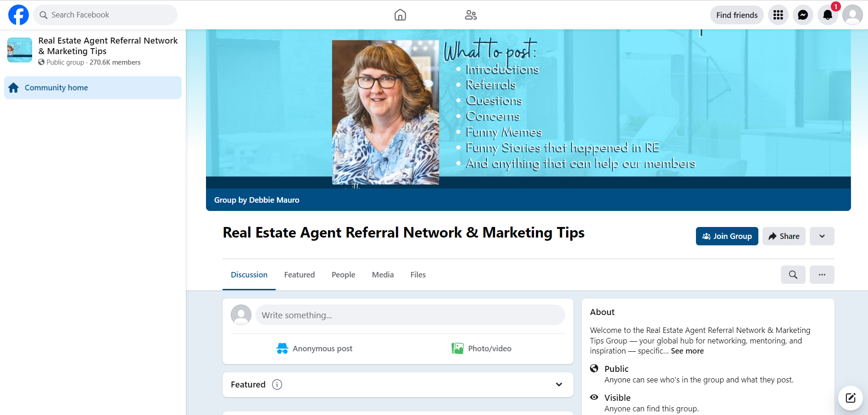
Task: Click the Share button
Action: point(784,236)
